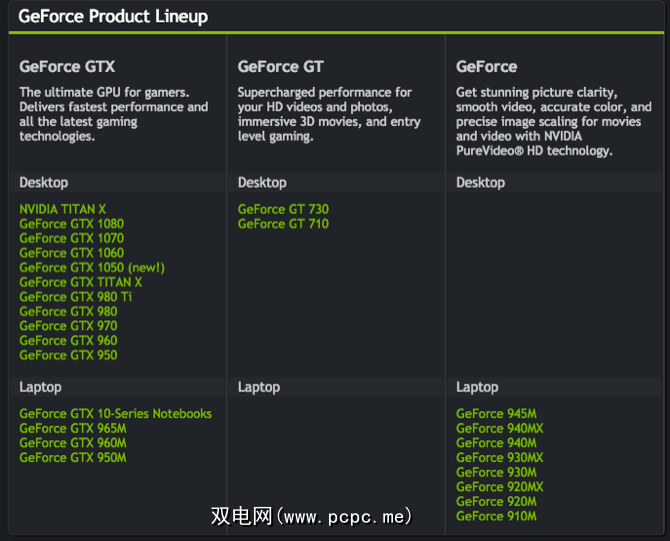Open the GeForce GTX 950 desktop link
Image resolution: width=670 pixels, height=541 pixels.
[x=68, y=355]
